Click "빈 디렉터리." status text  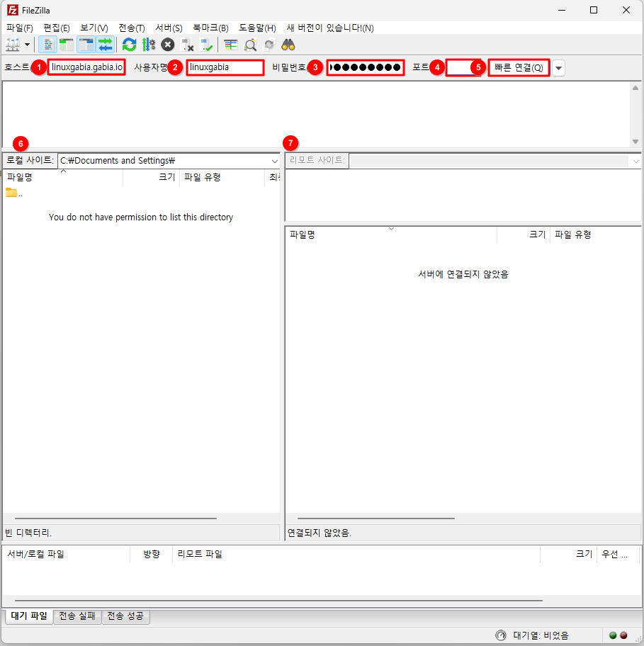point(28,533)
